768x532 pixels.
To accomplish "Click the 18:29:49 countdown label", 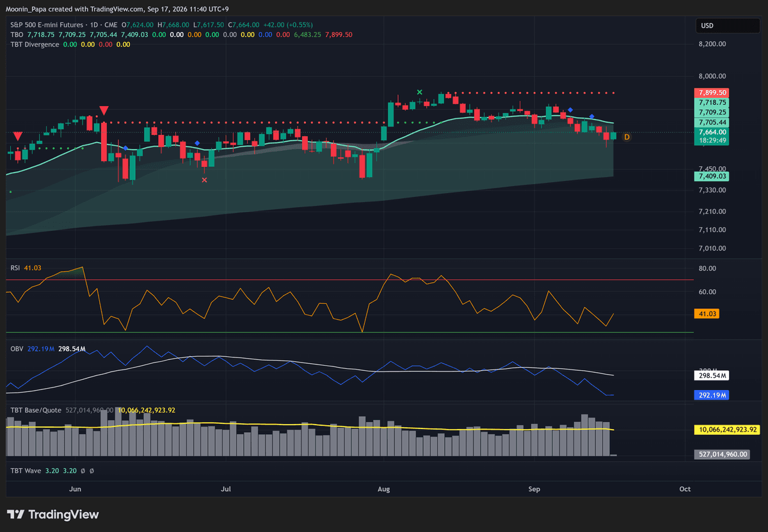I will pyautogui.click(x=712, y=141).
